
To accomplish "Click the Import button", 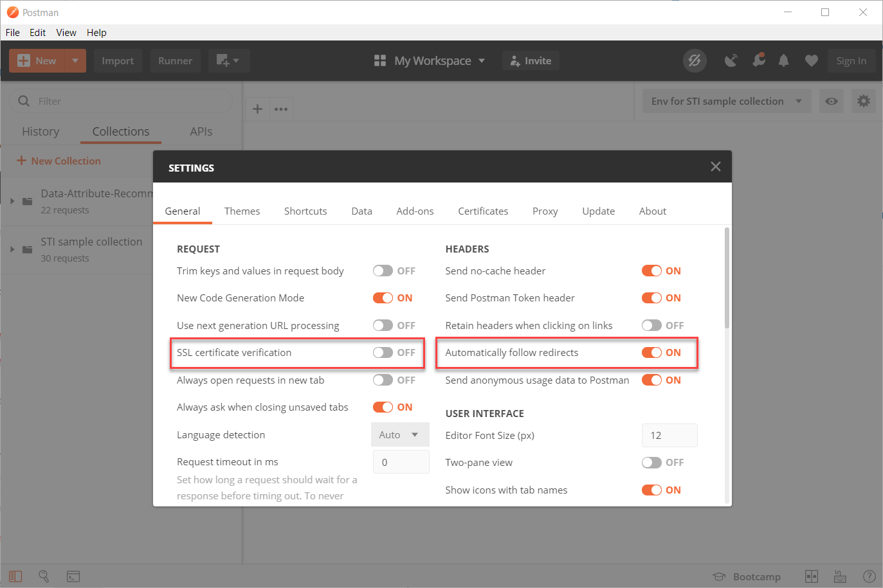I will 118,60.
